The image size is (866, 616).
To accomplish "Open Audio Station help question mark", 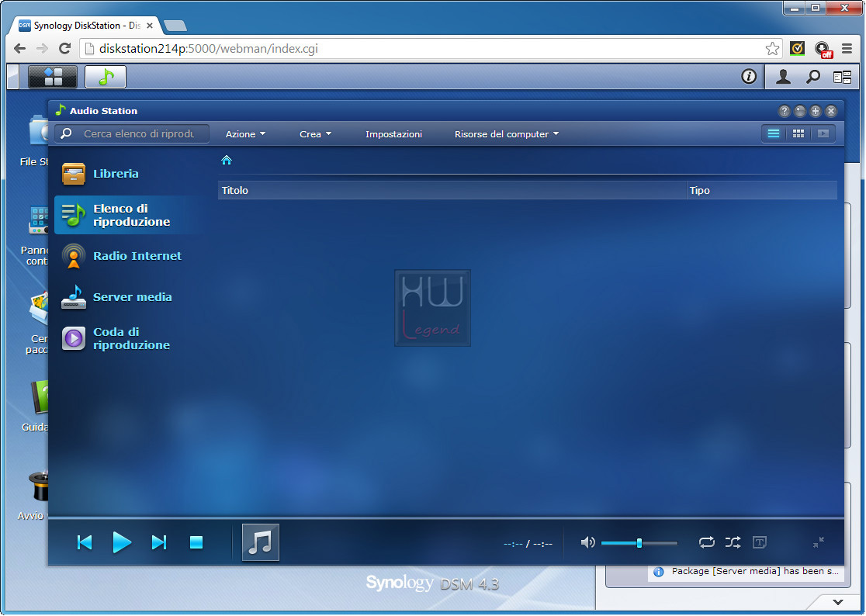I will [x=785, y=111].
